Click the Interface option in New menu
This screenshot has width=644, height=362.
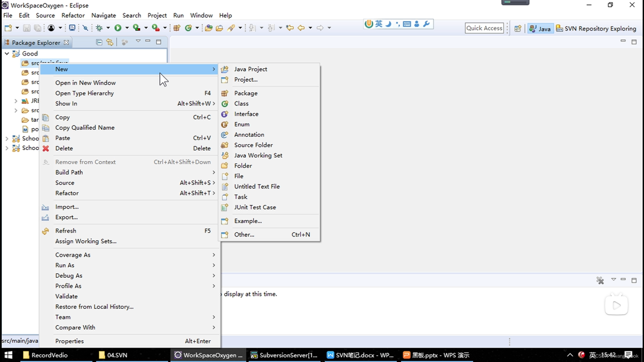[247, 114]
